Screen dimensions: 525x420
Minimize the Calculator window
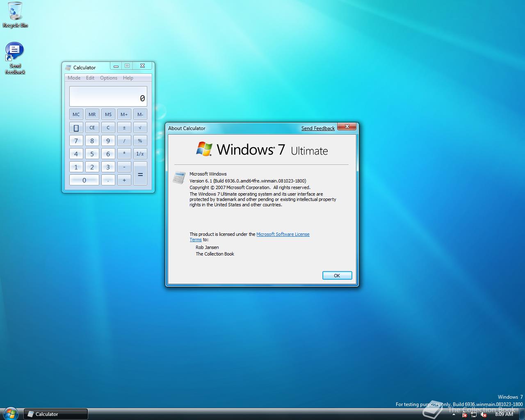(116, 66)
